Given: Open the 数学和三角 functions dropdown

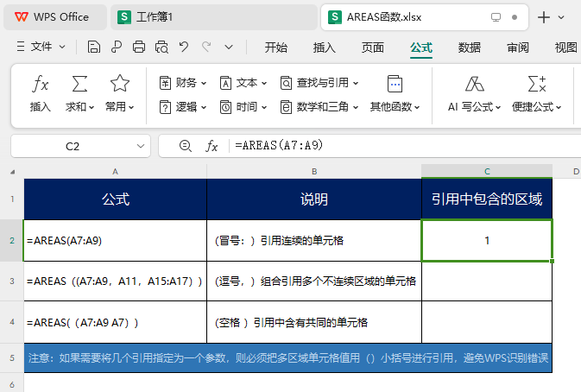Looking at the screenshot, I should [319, 107].
